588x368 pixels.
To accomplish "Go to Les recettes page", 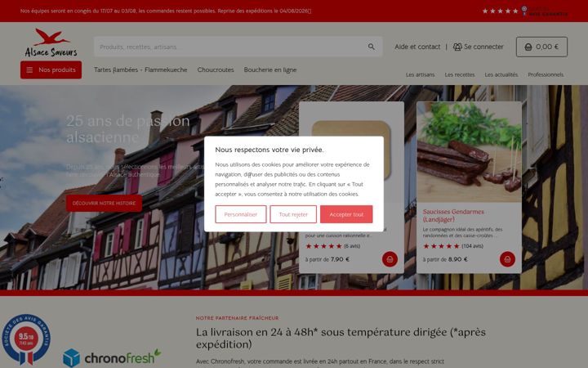I will click(459, 74).
